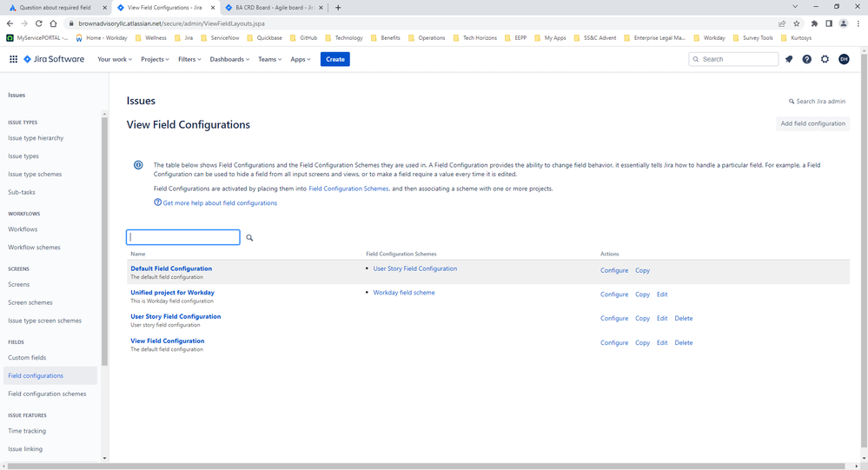
Task: Open the Chrome three-dot menu
Action: tap(858, 23)
